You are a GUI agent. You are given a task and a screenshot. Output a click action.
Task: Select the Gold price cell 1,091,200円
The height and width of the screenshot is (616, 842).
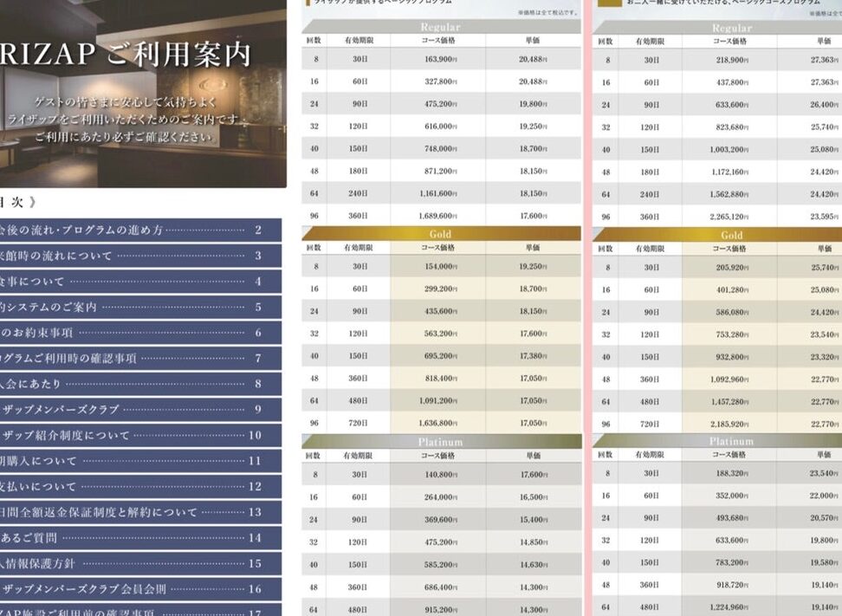pyautogui.click(x=438, y=400)
